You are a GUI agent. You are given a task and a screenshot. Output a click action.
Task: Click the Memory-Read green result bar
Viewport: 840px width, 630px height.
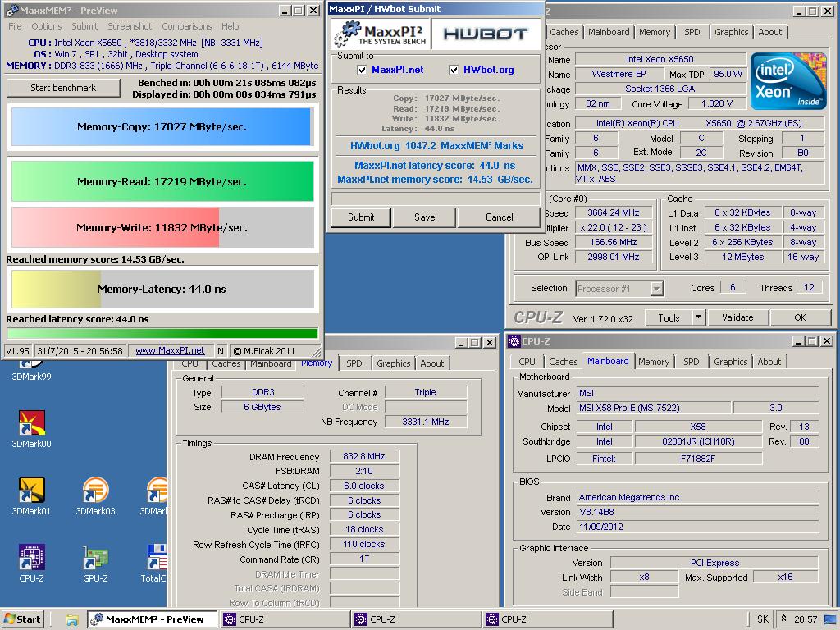[162, 181]
